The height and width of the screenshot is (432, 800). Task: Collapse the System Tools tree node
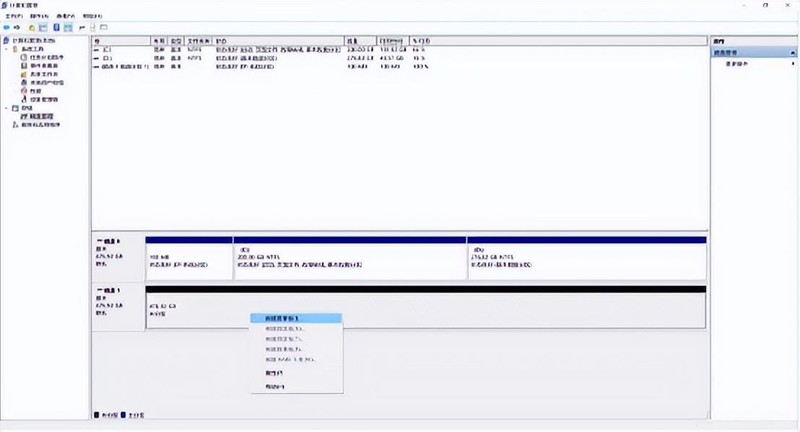7,49
